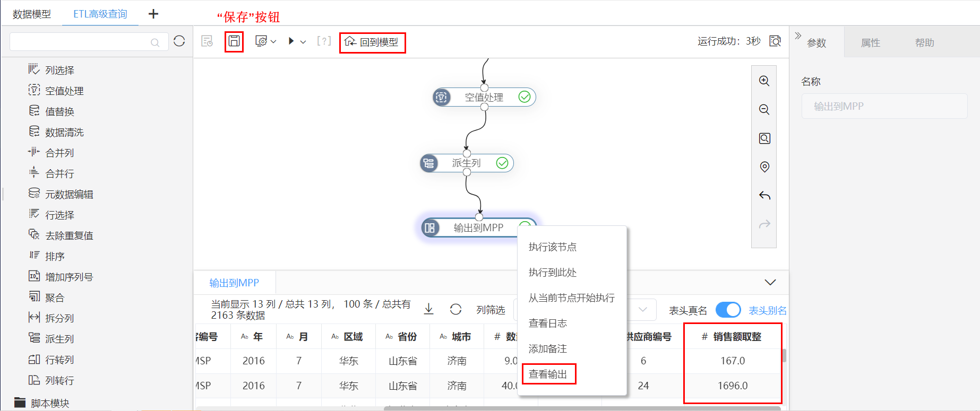The image size is (980, 411).
Task: Click the Run play button
Action: pos(291,41)
